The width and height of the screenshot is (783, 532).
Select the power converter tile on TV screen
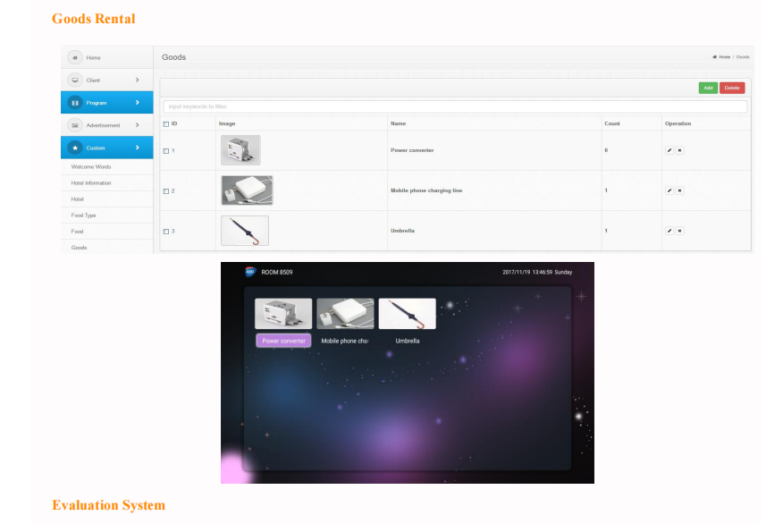283,314
